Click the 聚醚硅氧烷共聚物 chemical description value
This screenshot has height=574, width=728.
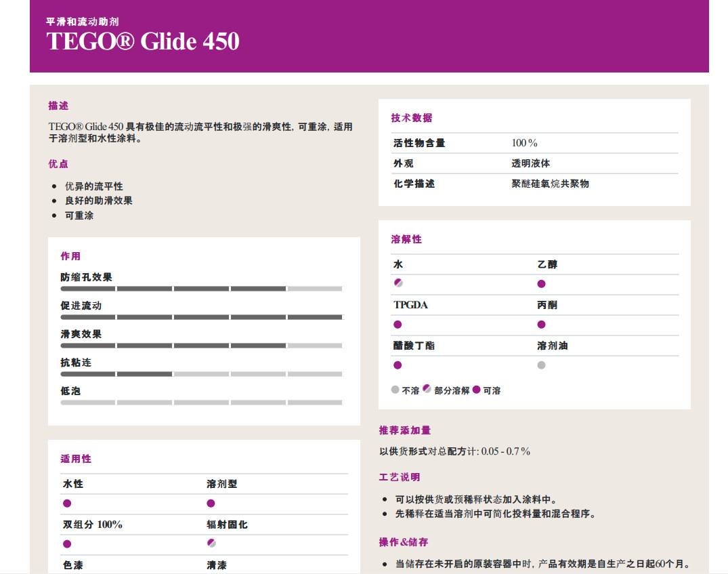[x=550, y=184]
